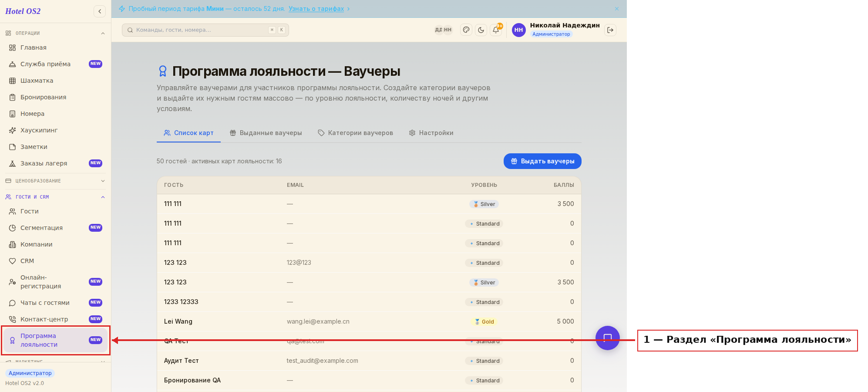Select Программа лояльности in the sidebar
This screenshot has width=868, height=392.
point(55,340)
